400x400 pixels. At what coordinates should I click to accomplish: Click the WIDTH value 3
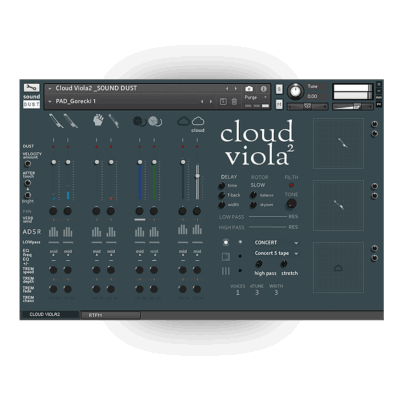(276, 293)
